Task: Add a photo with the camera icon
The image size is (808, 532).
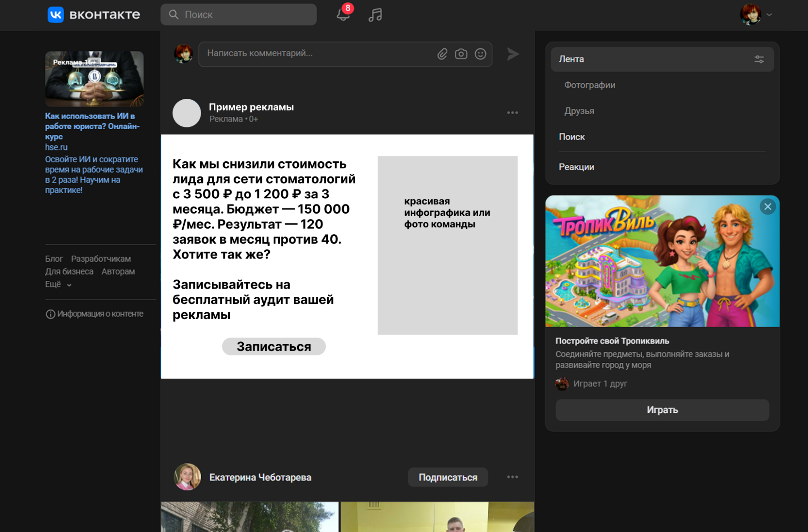Action: 461,54
